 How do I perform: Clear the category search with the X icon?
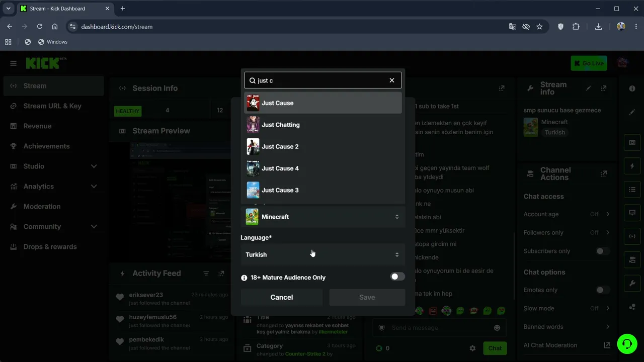point(392,80)
